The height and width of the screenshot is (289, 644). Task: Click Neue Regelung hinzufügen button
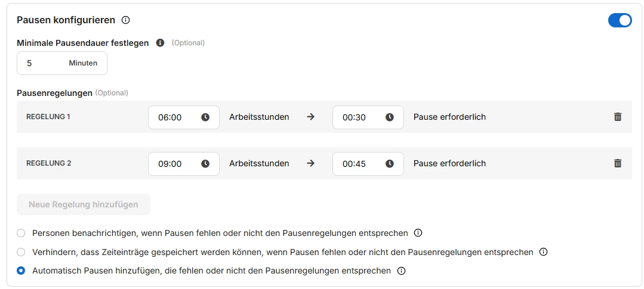click(x=84, y=204)
